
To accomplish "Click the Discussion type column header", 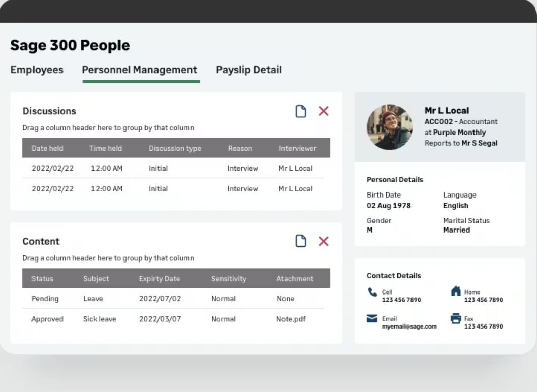I will (175, 149).
